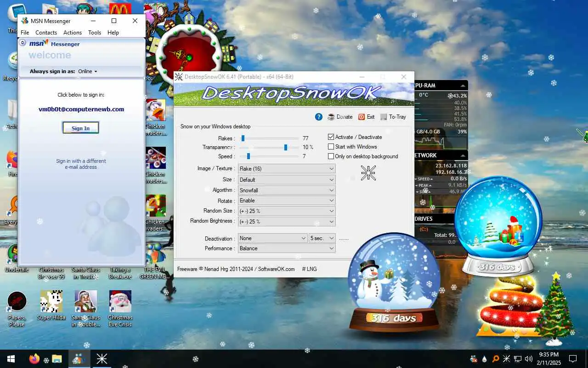Image resolution: width=588 pixels, height=368 pixels.
Task: Click the snowflake preview image in DesktopSnowOK
Action: tap(368, 173)
